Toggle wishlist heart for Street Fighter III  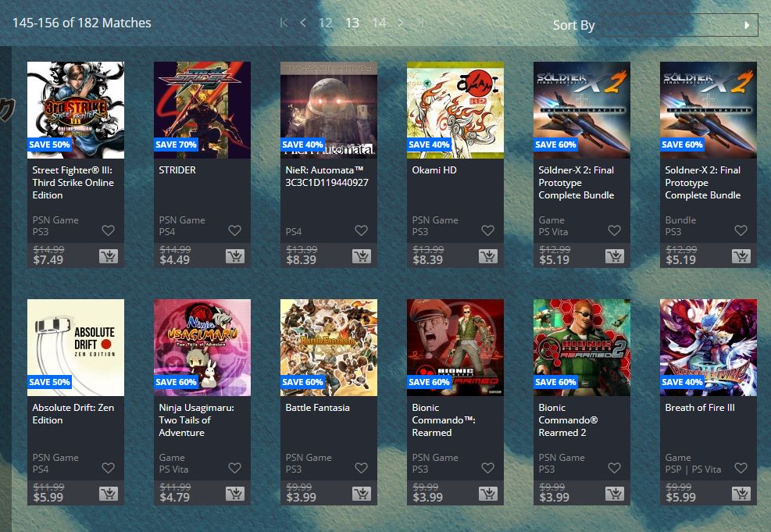(108, 230)
